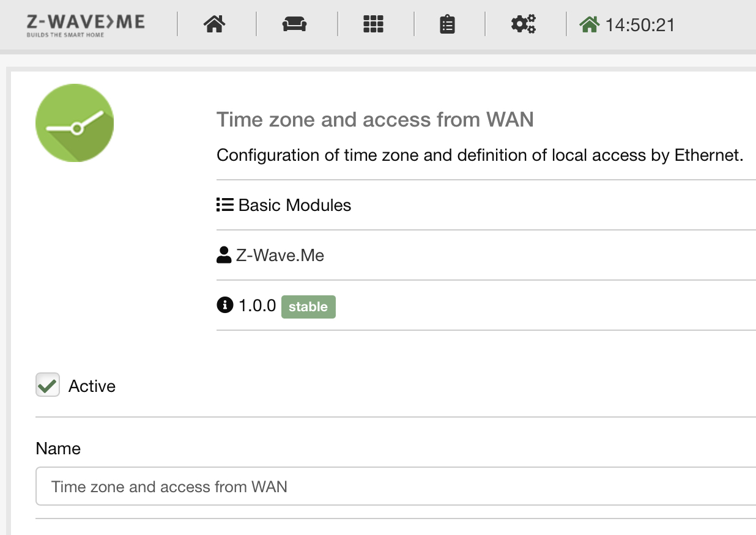Click the Time zone and access heading

[375, 119]
